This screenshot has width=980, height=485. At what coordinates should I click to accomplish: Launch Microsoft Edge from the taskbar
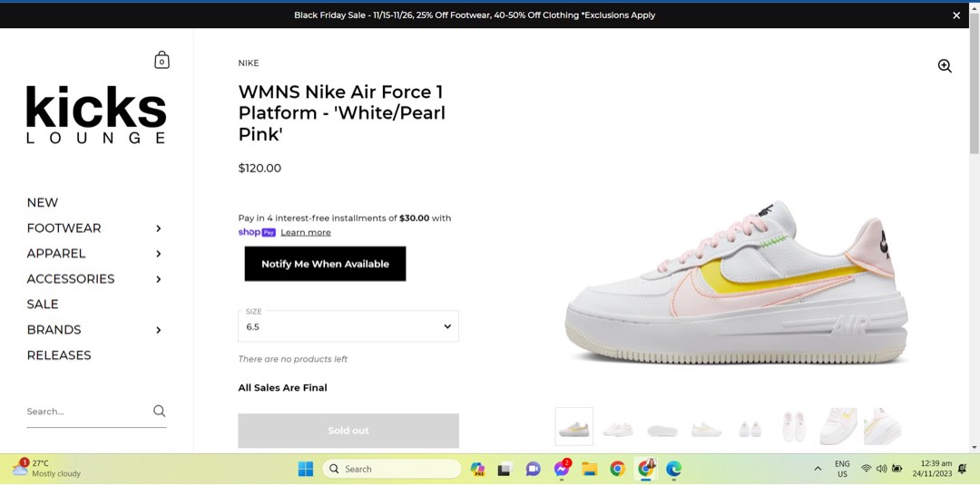pyautogui.click(x=673, y=469)
